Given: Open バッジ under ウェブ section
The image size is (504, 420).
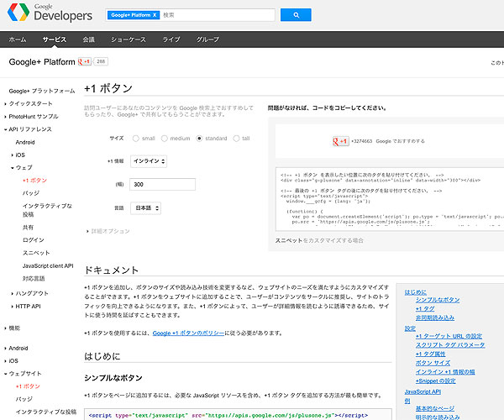Looking at the screenshot, I should pos(31,193).
